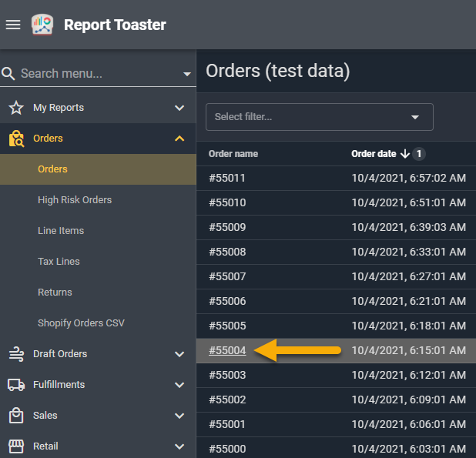This screenshot has height=458, width=476.
Task: Open order #55007
Action: [227, 276]
